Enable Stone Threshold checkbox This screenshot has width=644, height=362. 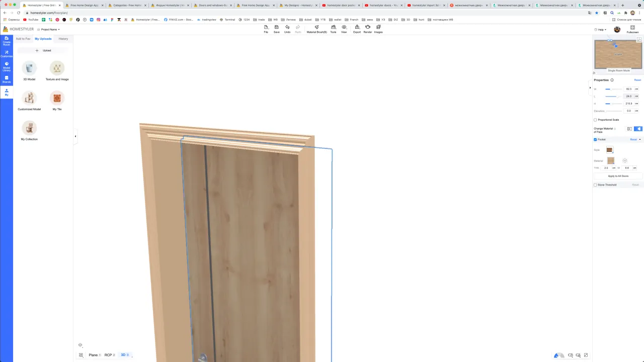coord(595,185)
